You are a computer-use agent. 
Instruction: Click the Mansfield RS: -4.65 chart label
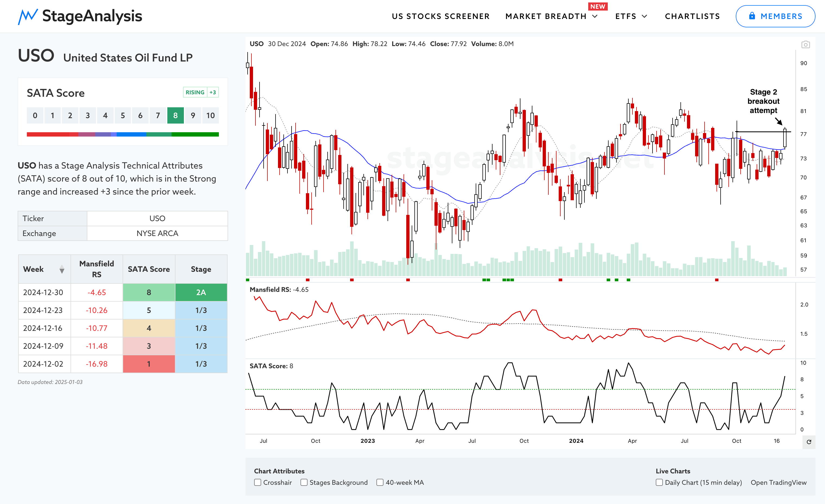279,290
